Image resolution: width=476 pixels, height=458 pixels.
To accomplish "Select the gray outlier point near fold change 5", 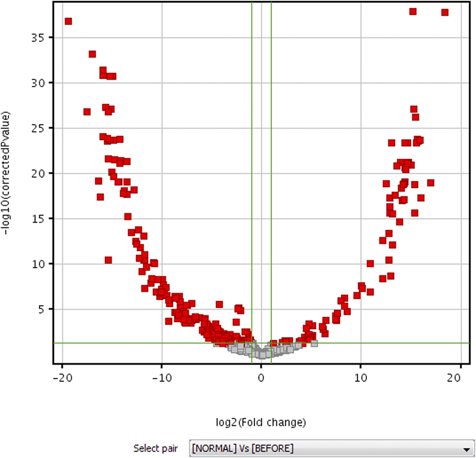I will 314,344.
